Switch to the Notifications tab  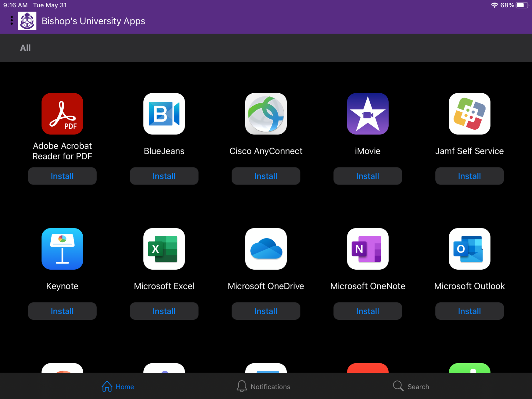coord(264,386)
